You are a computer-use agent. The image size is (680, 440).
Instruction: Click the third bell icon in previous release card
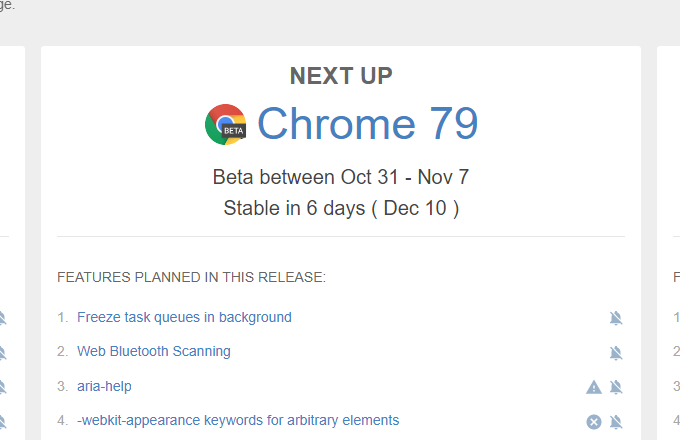(3, 387)
